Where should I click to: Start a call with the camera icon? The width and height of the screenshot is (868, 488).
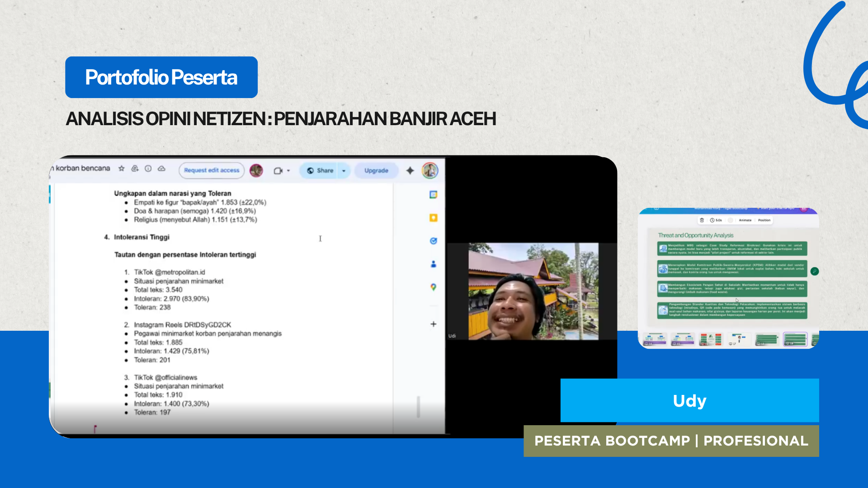point(278,171)
